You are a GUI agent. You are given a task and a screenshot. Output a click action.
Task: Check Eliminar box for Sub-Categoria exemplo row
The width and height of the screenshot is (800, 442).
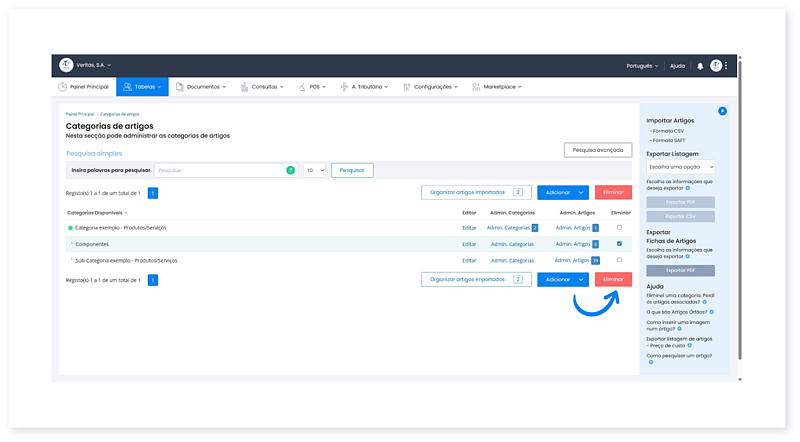click(x=619, y=260)
